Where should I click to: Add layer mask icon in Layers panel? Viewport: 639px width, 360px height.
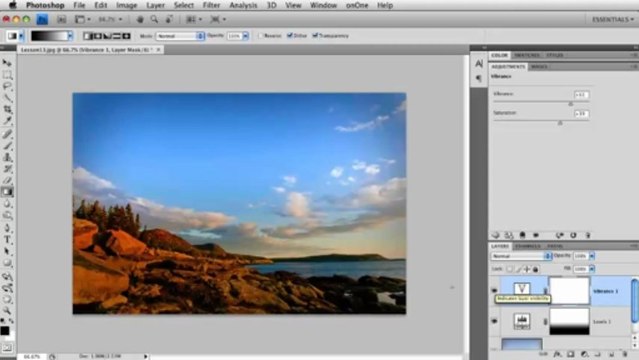571,354
